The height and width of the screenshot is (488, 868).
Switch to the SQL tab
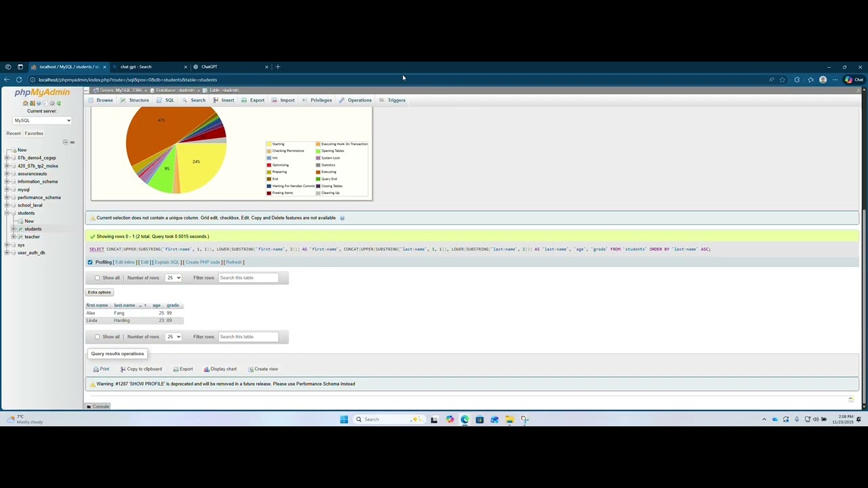click(x=165, y=100)
